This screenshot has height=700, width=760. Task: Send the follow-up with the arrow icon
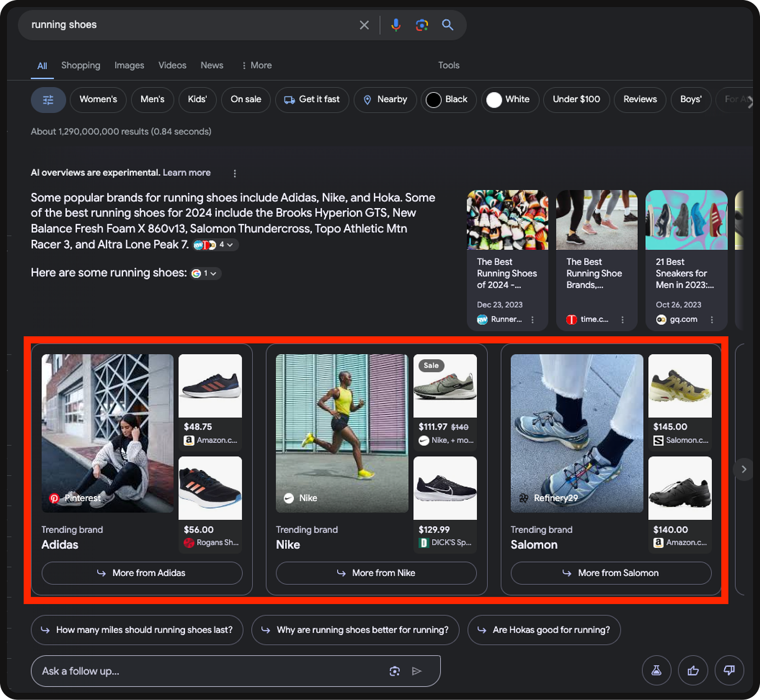(x=417, y=671)
